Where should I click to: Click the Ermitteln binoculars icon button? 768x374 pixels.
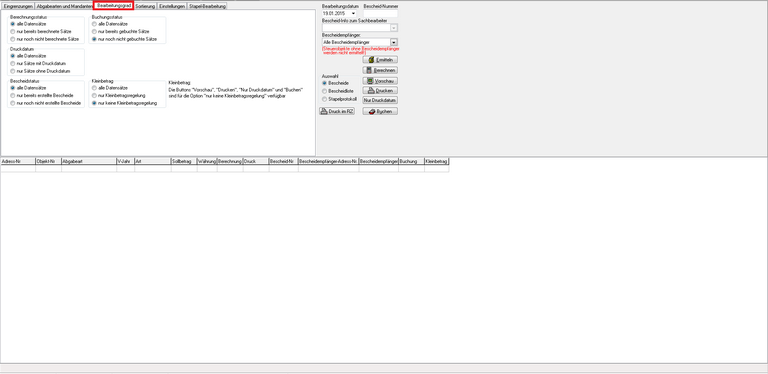pos(380,60)
